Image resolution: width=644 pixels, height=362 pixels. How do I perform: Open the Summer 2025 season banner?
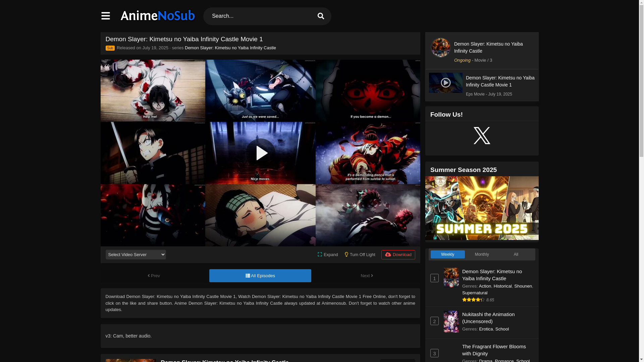point(482,208)
